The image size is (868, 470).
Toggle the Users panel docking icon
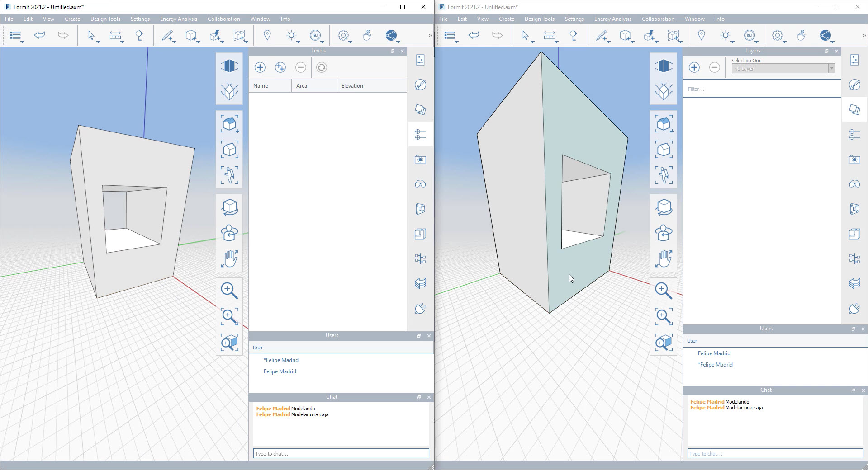click(419, 336)
